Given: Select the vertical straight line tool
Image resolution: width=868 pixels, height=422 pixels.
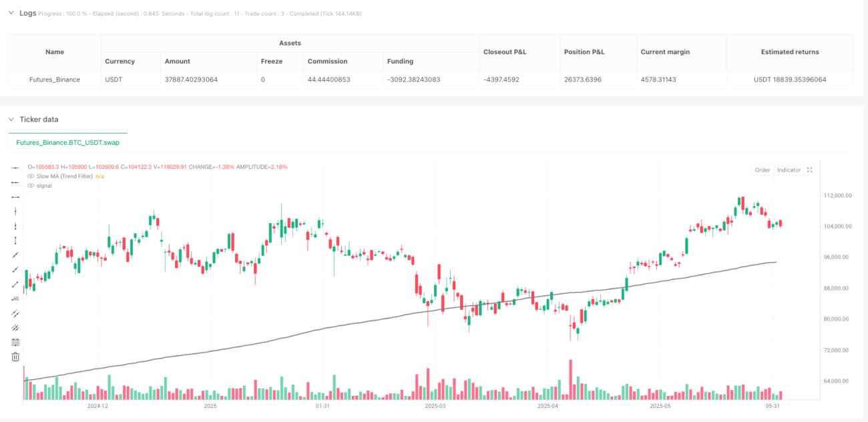Looking at the screenshot, I should [x=15, y=211].
